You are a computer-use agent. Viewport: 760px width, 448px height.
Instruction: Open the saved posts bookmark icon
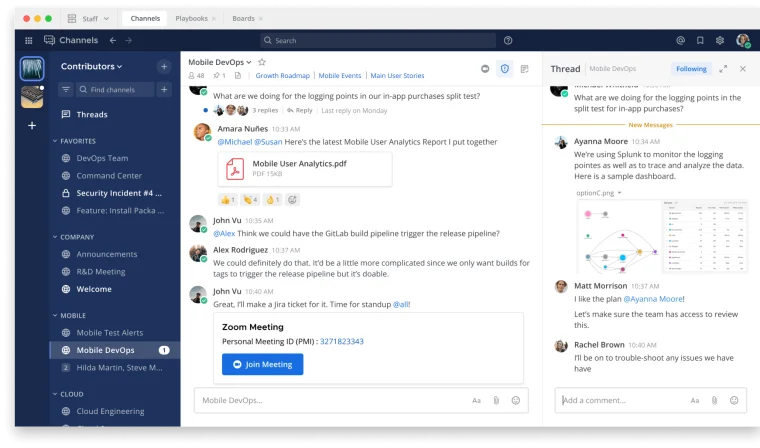coord(700,40)
